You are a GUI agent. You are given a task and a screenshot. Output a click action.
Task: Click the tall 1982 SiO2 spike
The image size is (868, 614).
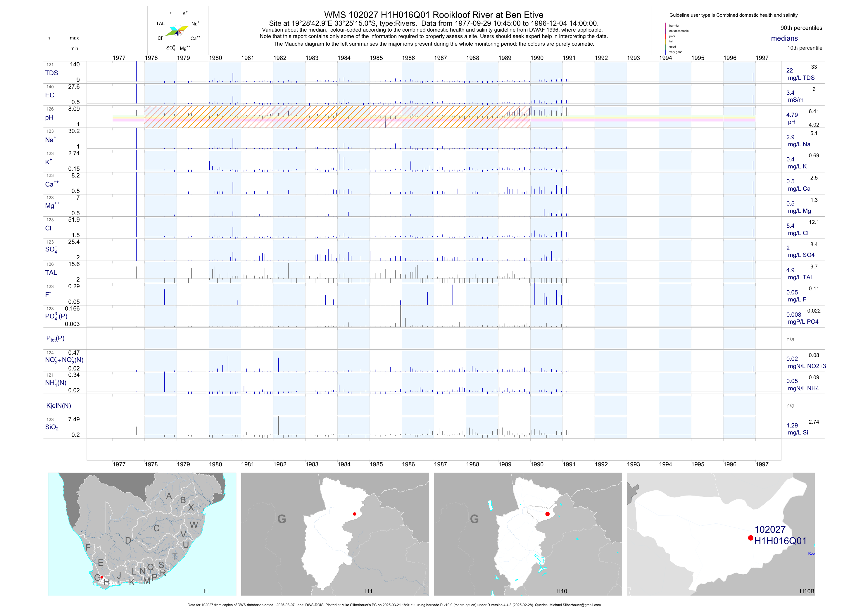279,425
